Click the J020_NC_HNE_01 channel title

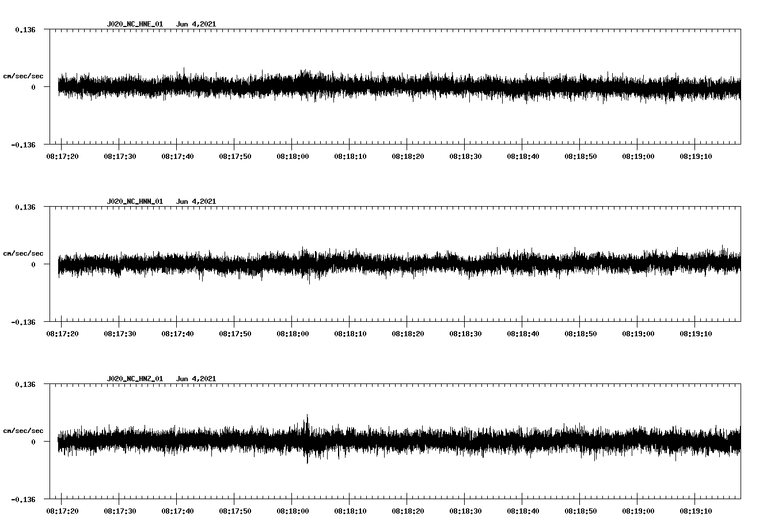[135, 24]
